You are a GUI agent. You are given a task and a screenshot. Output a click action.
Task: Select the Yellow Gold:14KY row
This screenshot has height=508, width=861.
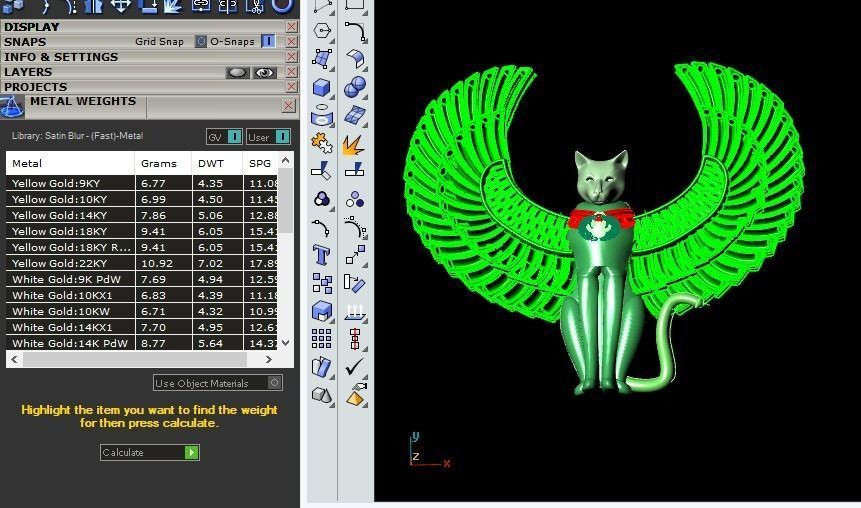click(x=142, y=215)
